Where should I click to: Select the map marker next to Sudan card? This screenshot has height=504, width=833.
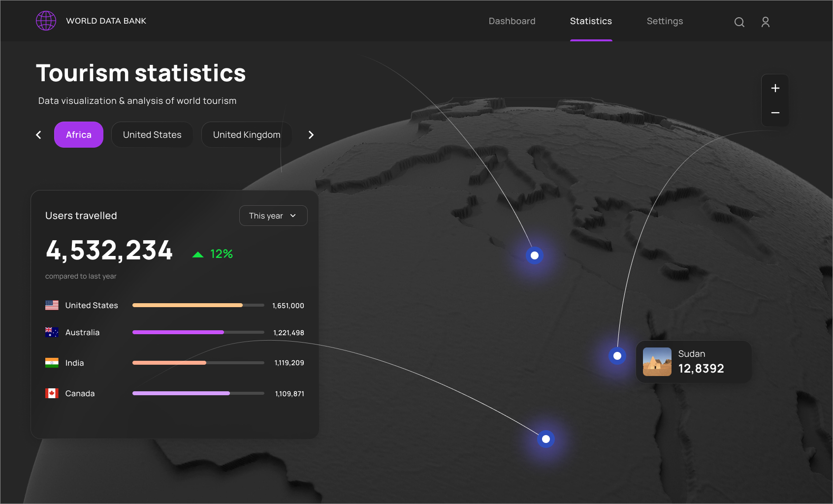coord(617,356)
